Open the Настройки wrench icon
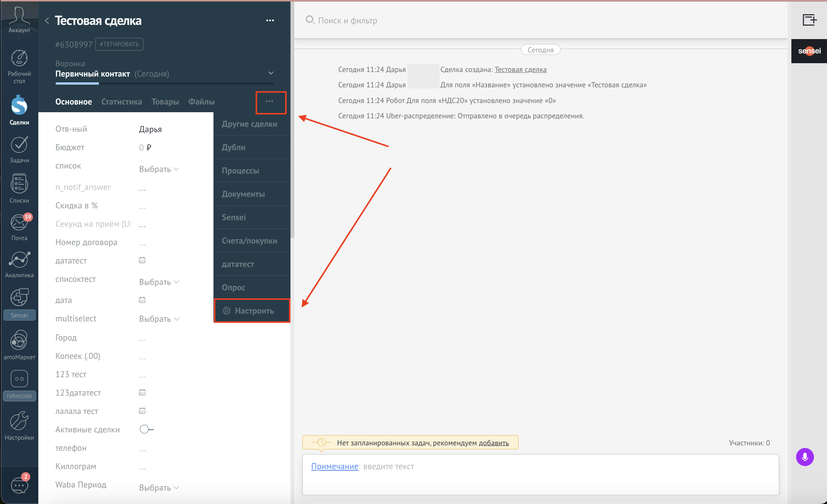827x504 pixels. [x=19, y=426]
